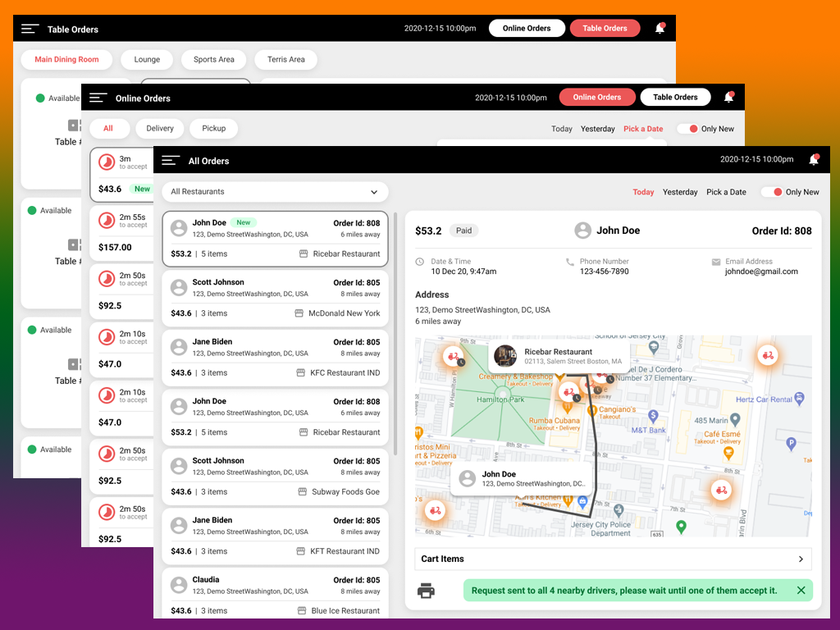
Task: Dismiss the drivers request notification banner
Action: [x=801, y=591]
